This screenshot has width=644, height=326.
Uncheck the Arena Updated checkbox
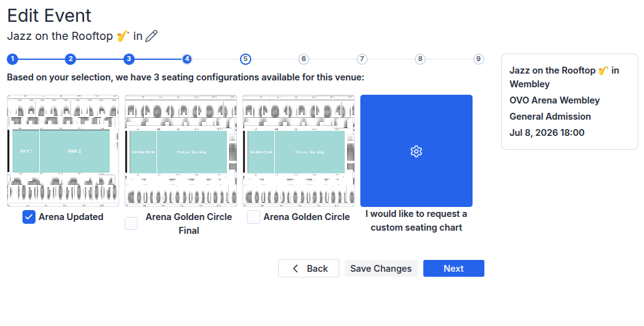[x=29, y=217]
